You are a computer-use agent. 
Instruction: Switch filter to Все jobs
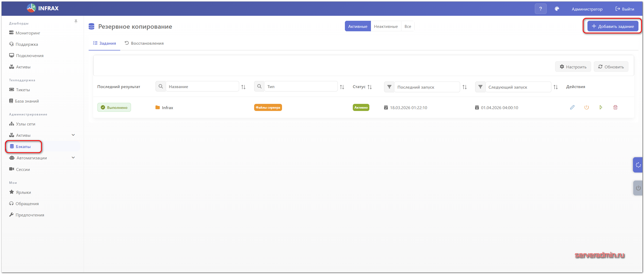[407, 26]
